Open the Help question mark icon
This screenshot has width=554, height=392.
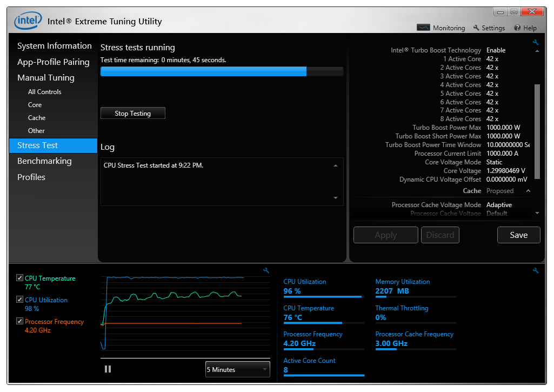pos(517,28)
